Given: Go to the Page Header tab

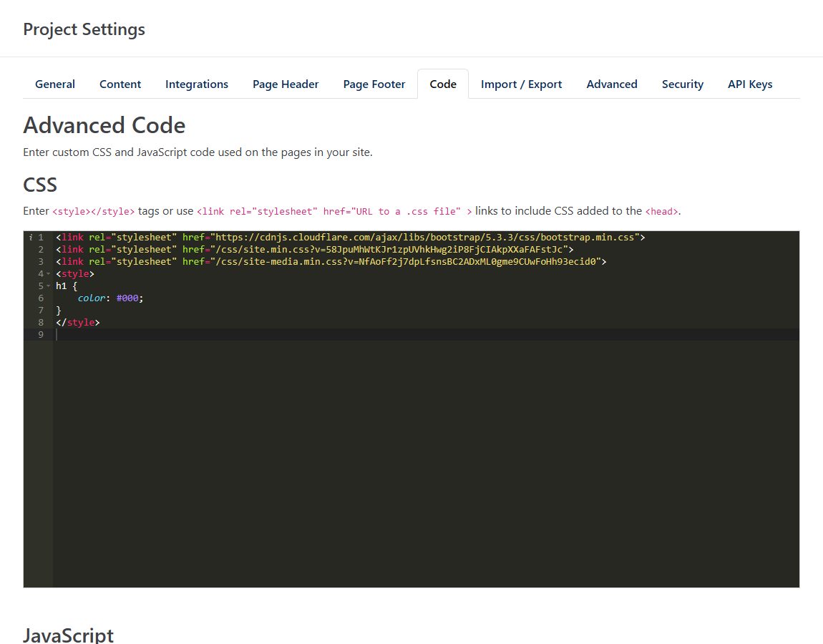Looking at the screenshot, I should 286,84.
